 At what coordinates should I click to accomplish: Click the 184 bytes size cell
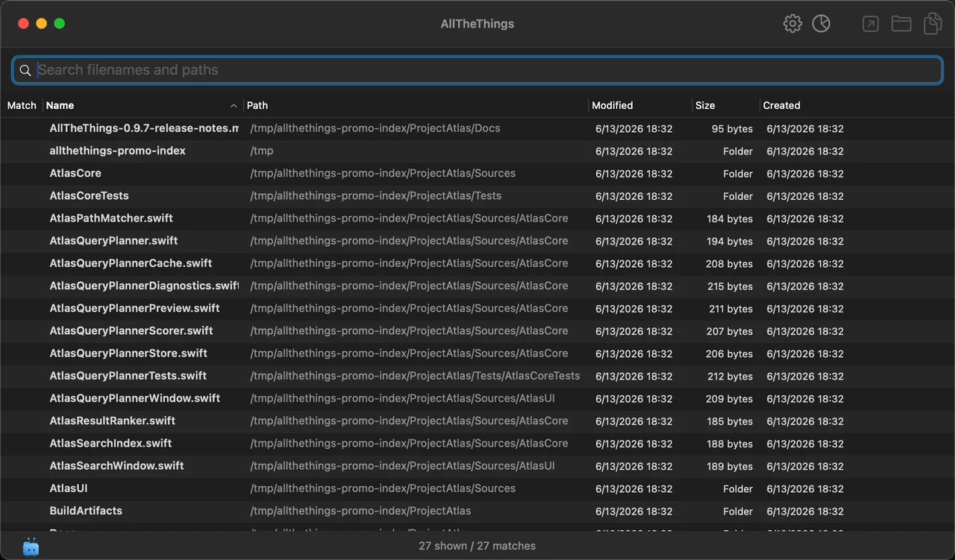[x=730, y=218]
